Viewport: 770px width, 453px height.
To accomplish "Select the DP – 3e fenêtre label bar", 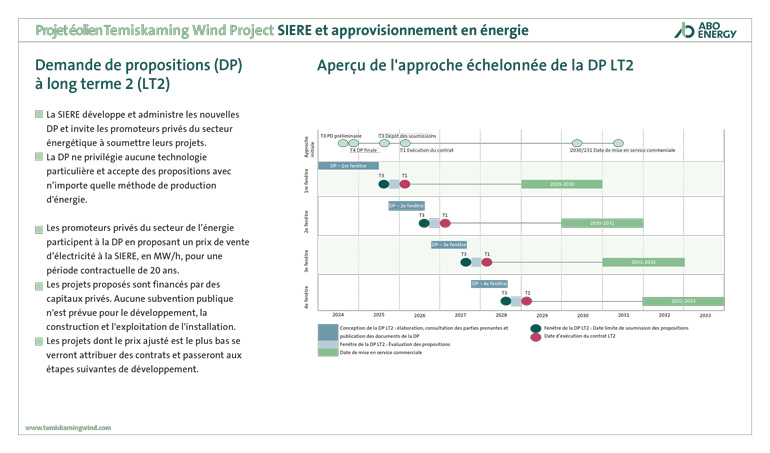I will click(x=449, y=245).
